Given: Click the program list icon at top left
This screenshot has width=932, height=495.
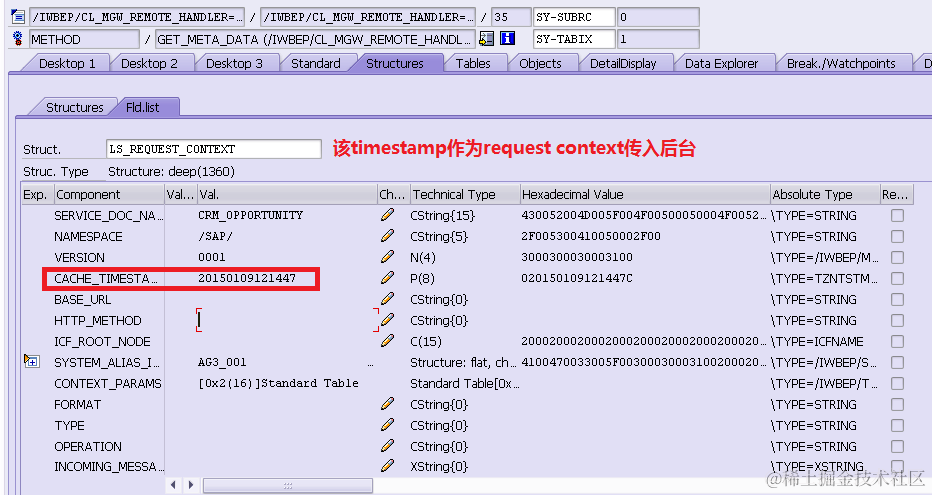Looking at the screenshot, I should tap(18, 17).
